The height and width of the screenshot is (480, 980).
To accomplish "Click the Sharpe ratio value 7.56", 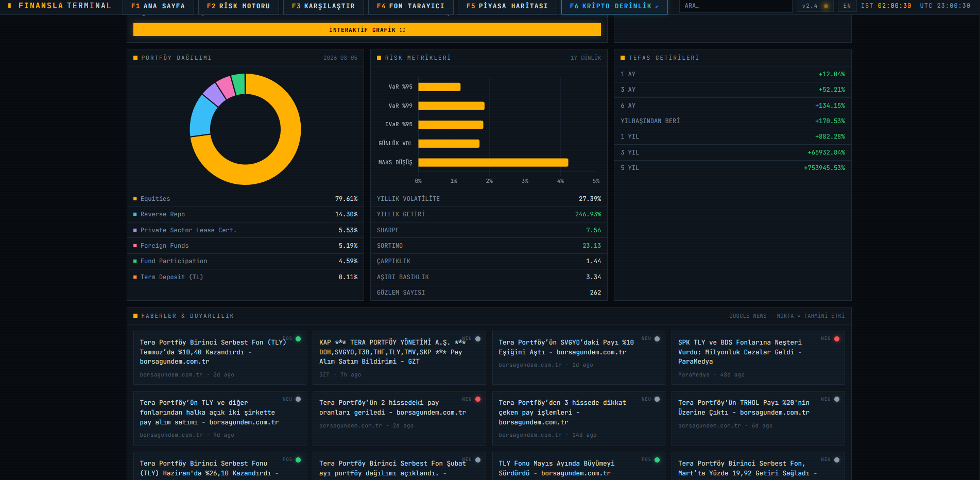I will 593,230.
